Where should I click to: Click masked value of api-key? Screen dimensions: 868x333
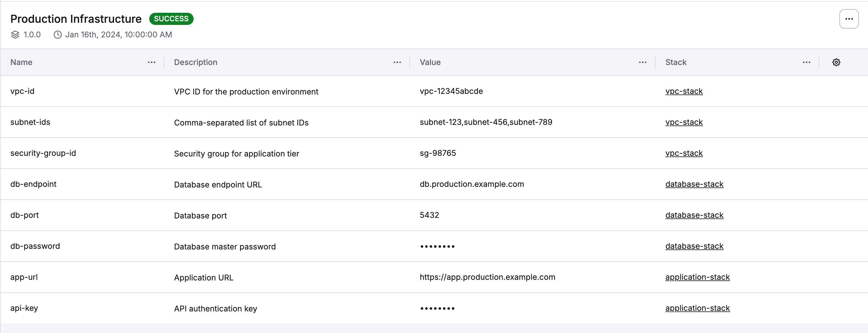tap(437, 308)
